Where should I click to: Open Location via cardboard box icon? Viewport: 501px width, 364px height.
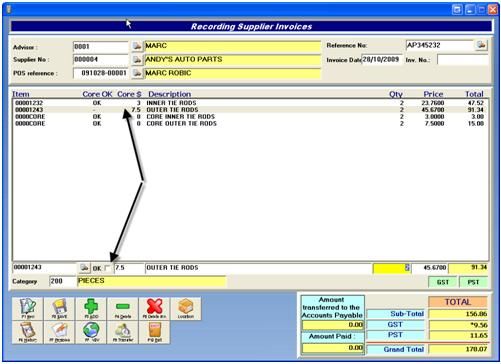[x=186, y=309]
